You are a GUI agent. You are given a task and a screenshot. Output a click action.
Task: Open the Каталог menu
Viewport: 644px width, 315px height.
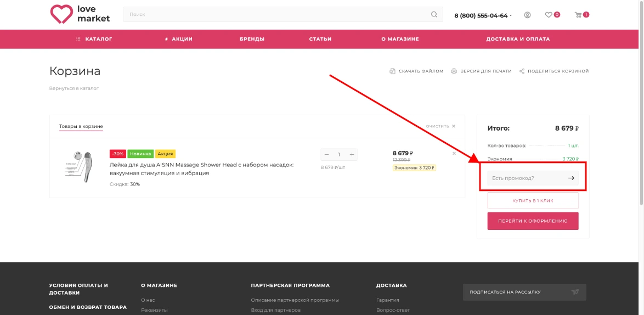(x=94, y=39)
